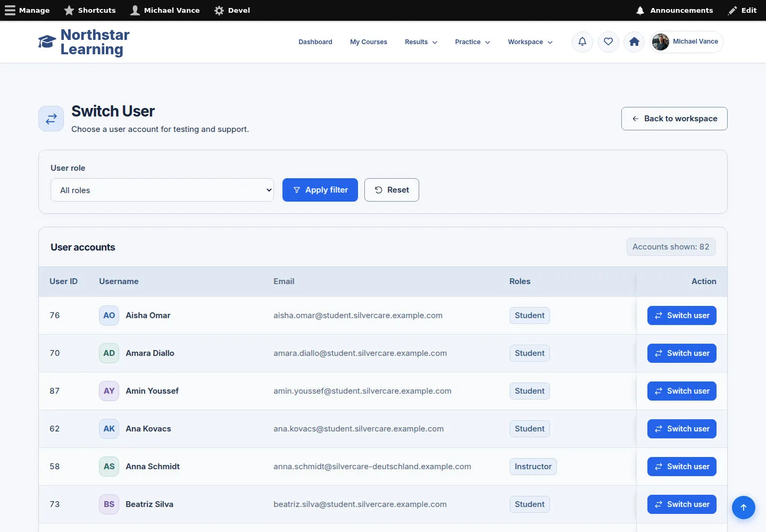766x532 pixels.
Task: Click the AO avatar for Aisha Omar
Action: pyautogui.click(x=109, y=315)
